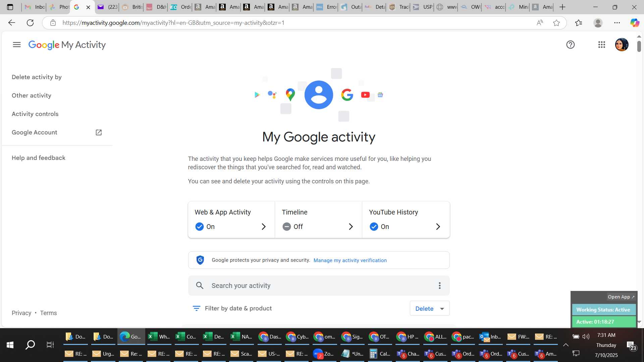The image size is (644, 362).
Task: Click the page vertical scrollbar thumb
Action: pyautogui.click(x=639, y=46)
